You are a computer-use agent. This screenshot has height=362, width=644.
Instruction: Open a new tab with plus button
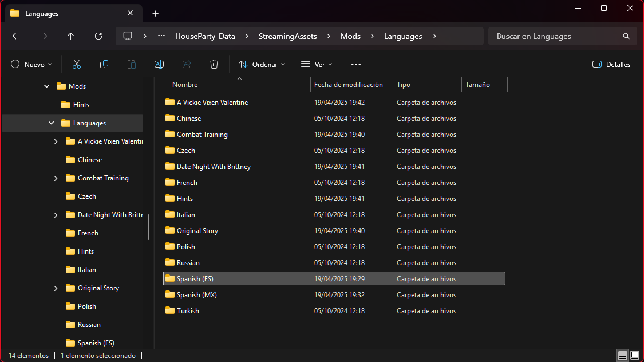[x=156, y=13]
